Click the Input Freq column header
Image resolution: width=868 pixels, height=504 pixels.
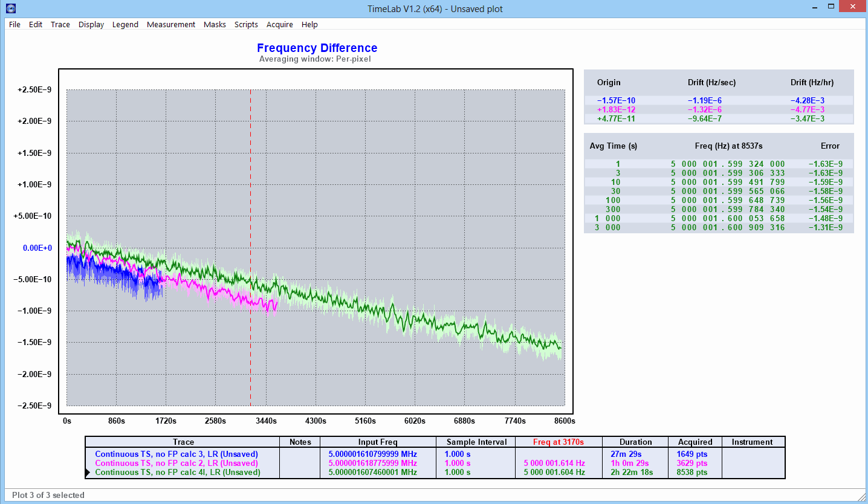point(378,442)
